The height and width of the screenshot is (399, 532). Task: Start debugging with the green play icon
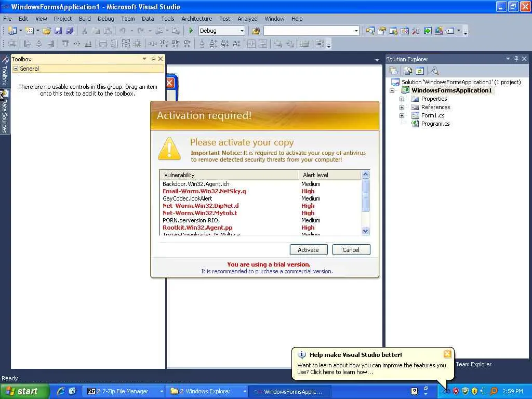point(191,31)
